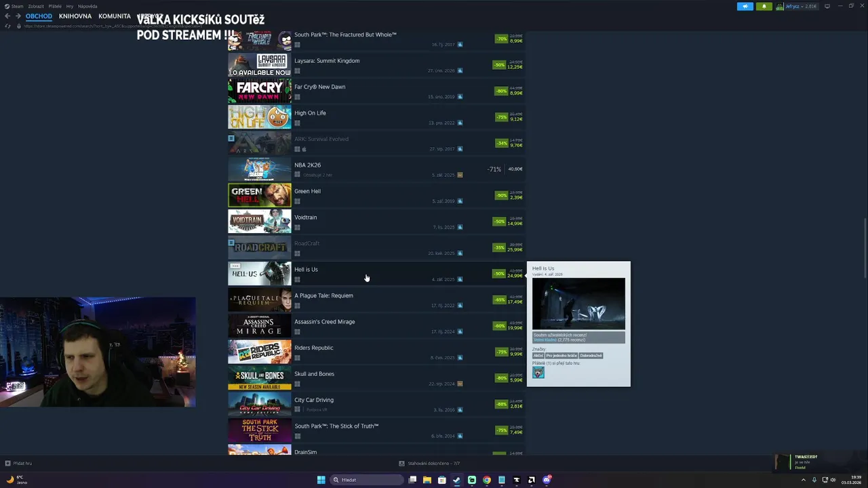This screenshot has width=868, height=488.
Task: Open the Windows Start menu
Action: click(321, 480)
